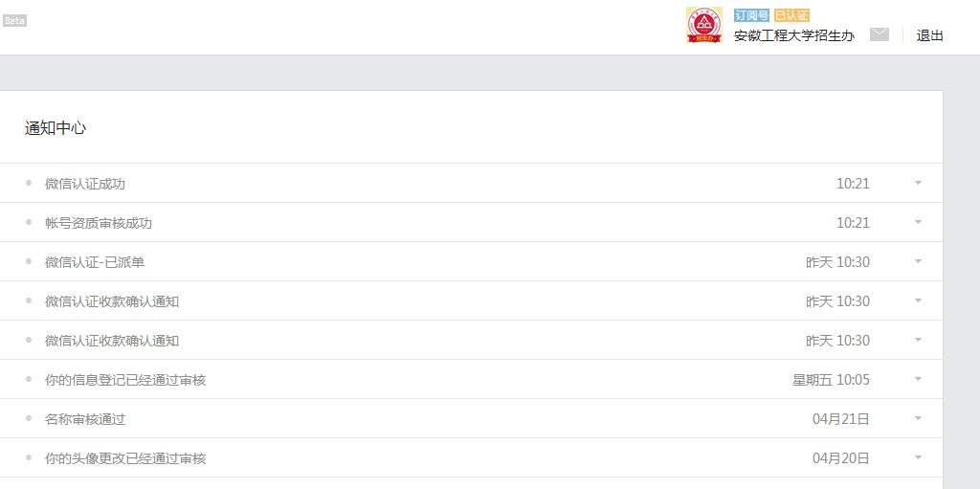The height and width of the screenshot is (489, 980).
Task: Expand the 你的头像更改已经通过审核 arrow
Action: [918, 457]
